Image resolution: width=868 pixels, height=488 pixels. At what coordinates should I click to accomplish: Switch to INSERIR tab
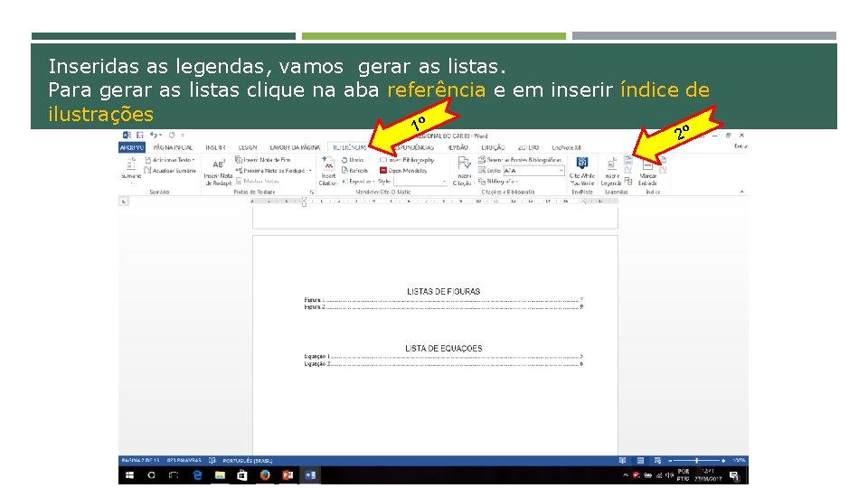tap(215, 147)
